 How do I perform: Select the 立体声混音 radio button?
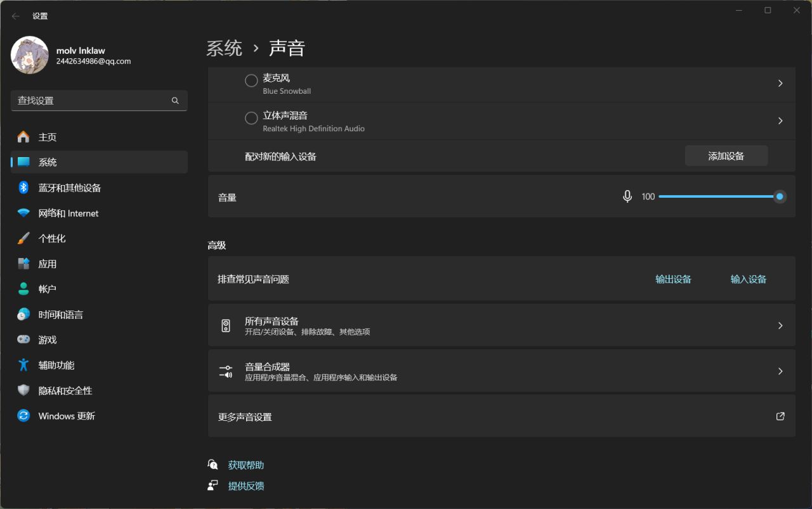pyautogui.click(x=251, y=118)
